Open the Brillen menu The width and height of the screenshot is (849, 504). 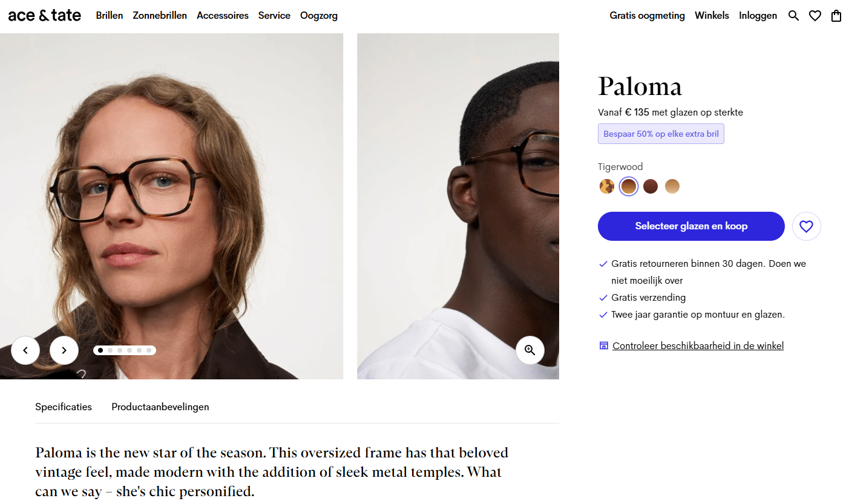pyautogui.click(x=110, y=16)
